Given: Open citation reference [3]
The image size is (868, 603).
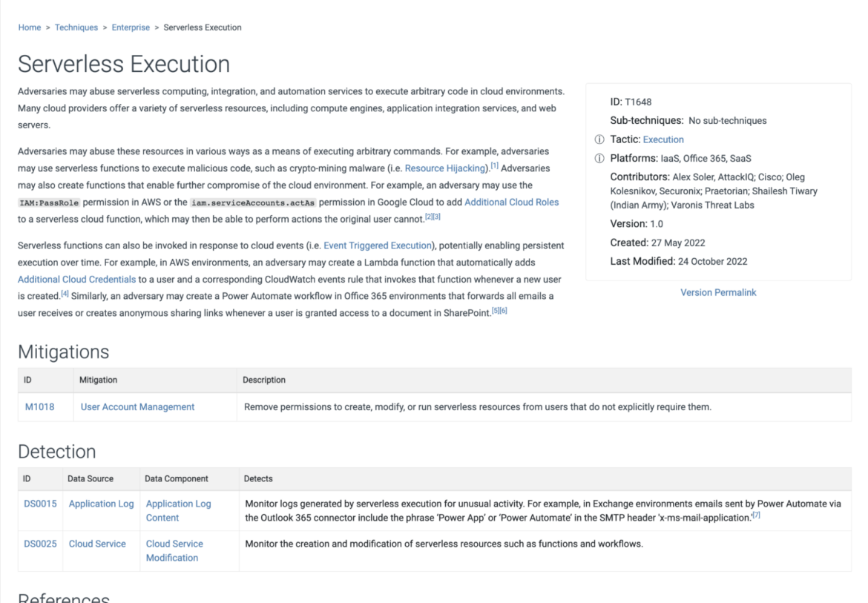Looking at the screenshot, I should click(437, 217).
